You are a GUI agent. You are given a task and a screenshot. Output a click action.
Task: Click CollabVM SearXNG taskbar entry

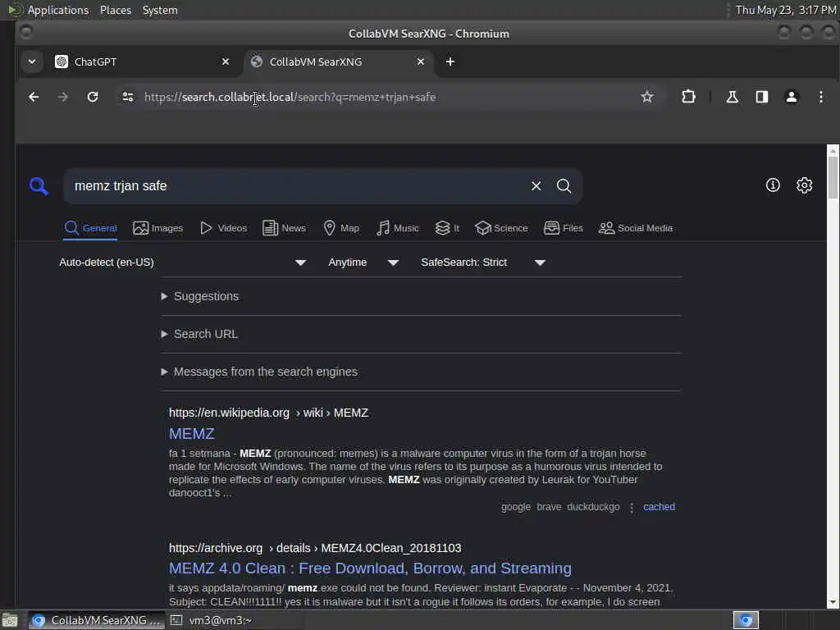[97, 620]
